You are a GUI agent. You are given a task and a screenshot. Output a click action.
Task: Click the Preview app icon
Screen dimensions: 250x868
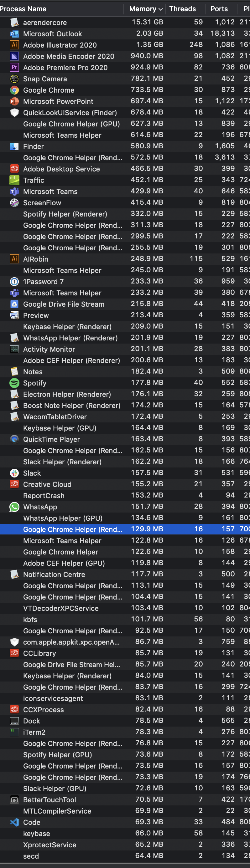tap(14, 315)
